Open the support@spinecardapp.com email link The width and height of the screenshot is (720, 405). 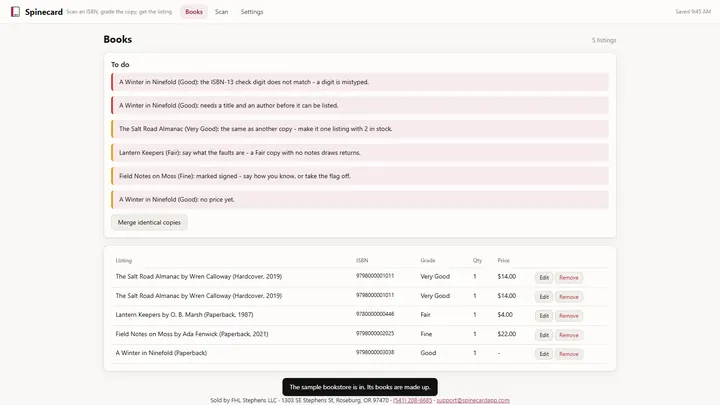(x=472, y=400)
